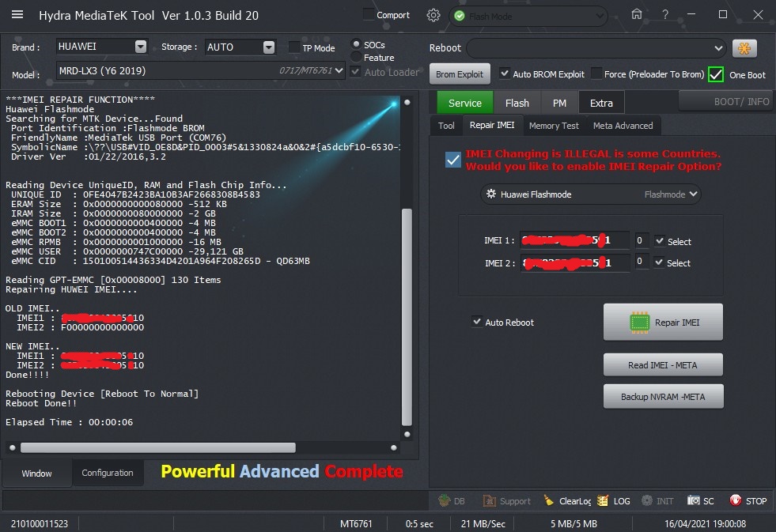Uncheck Select for IMEI 1

coord(659,241)
